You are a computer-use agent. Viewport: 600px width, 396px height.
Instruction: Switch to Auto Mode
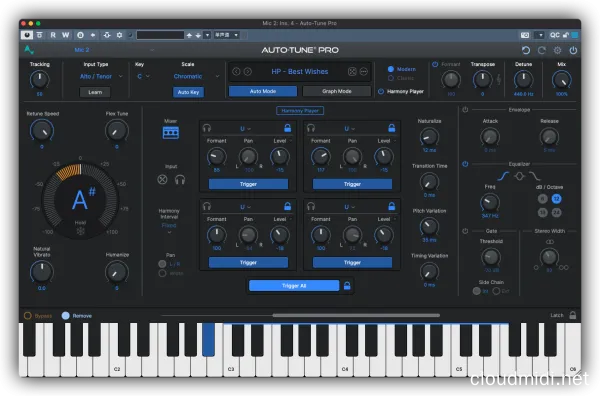[263, 91]
